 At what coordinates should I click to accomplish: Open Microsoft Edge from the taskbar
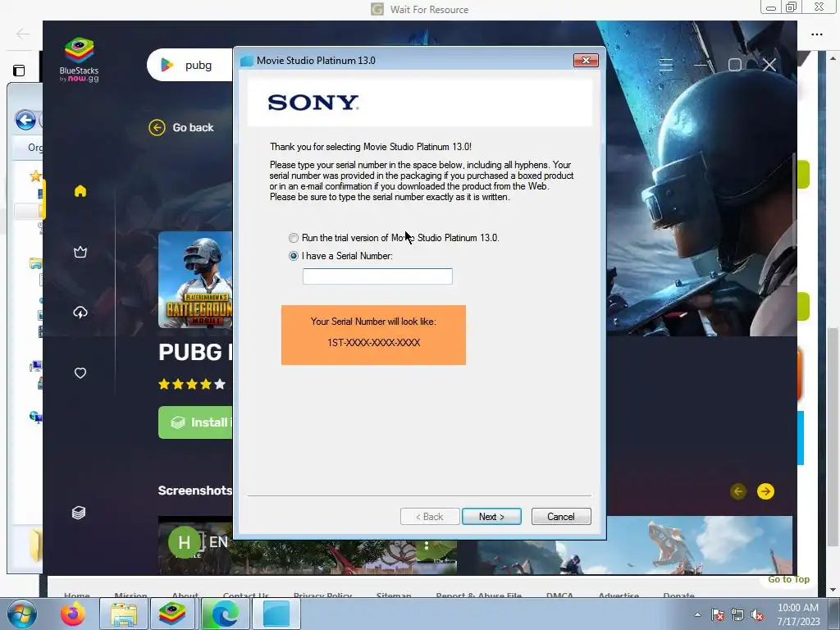point(225,614)
